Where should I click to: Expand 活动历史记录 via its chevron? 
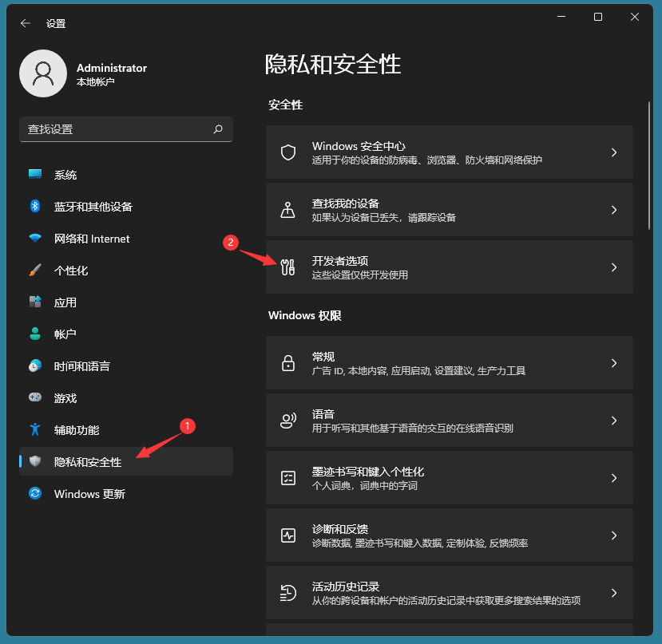tap(614, 592)
